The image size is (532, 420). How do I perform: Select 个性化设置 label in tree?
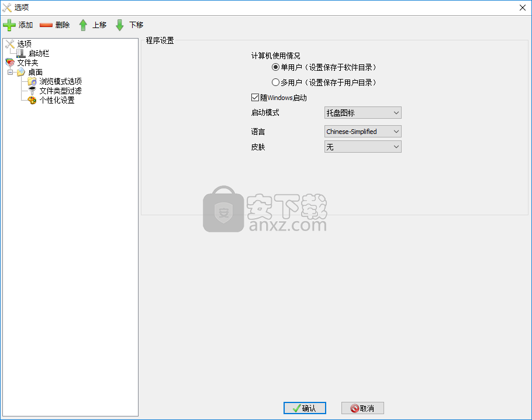click(x=57, y=100)
